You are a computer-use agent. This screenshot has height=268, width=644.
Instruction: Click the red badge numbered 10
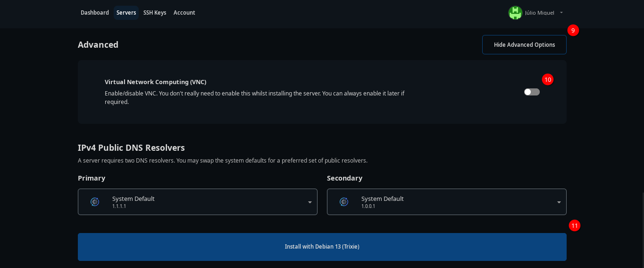click(x=547, y=79)
